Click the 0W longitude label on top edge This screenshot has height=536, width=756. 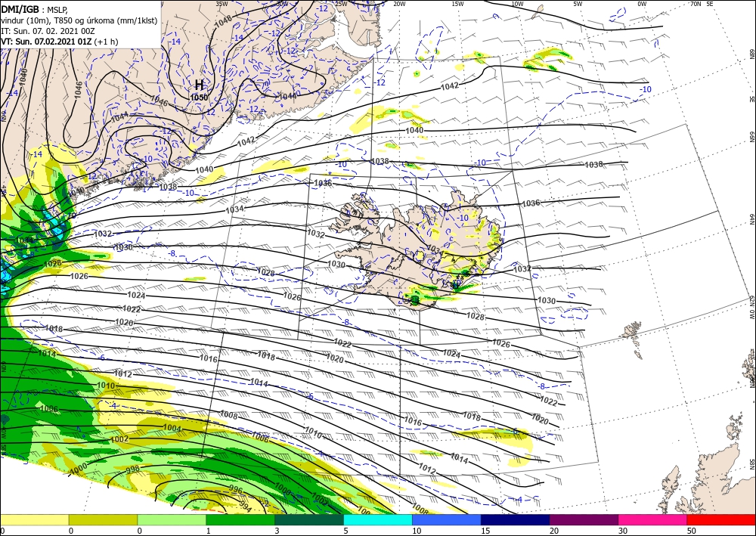(x=642, y=3)
